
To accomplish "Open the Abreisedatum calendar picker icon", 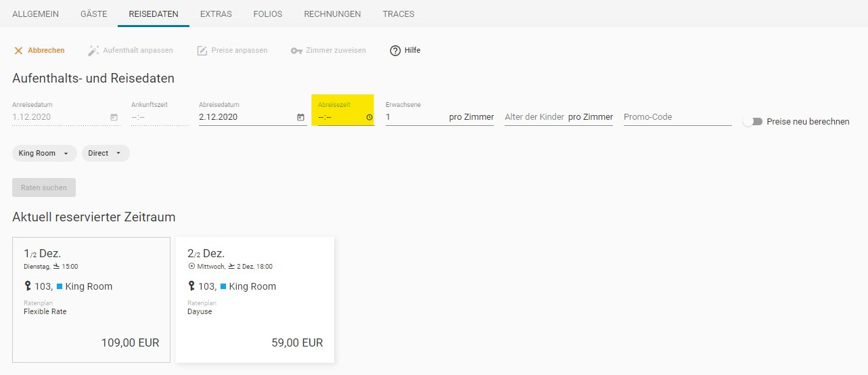I will coord(300,117).
